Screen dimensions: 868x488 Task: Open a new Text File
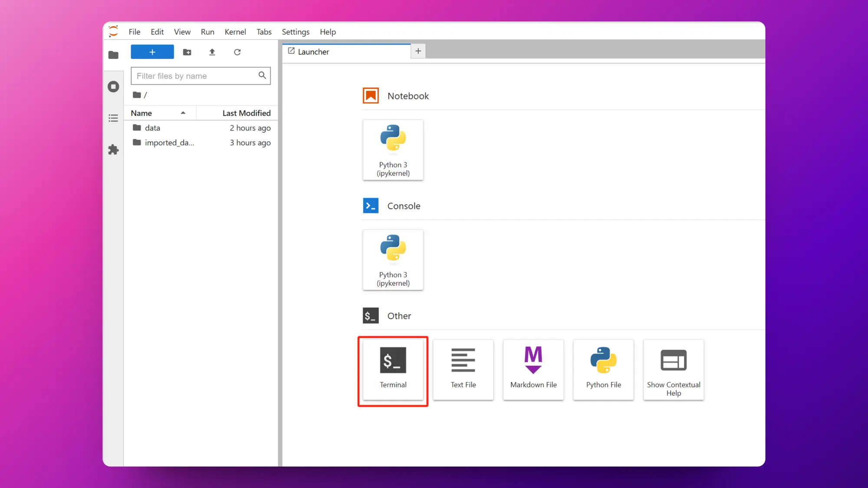[x=463, y=369]
